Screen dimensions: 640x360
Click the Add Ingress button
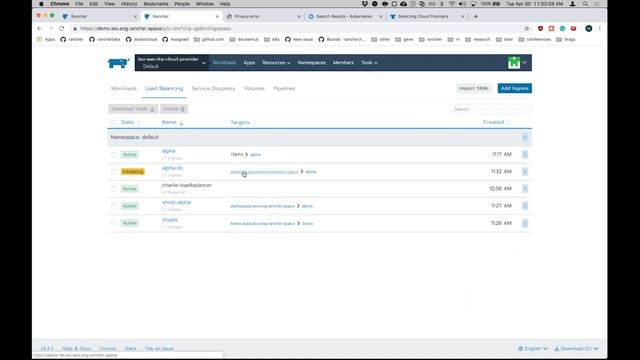[514, 89]
